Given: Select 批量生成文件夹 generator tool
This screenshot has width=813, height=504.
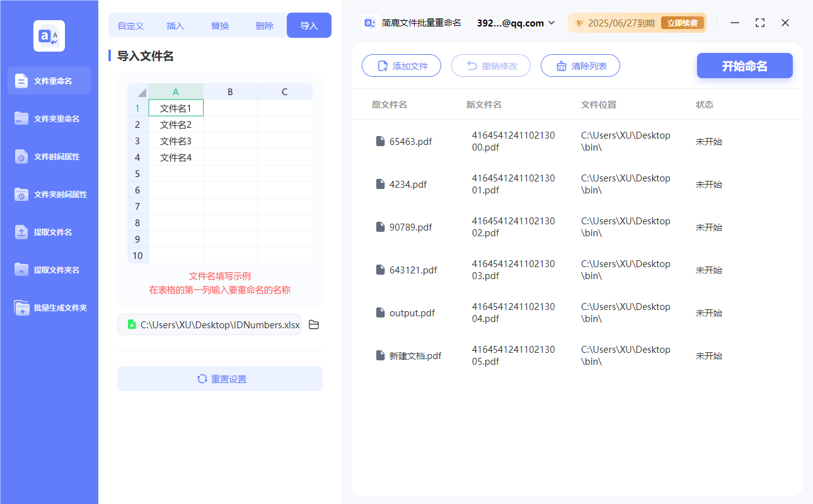Looking at the screenshot, I should coord(49,307).
